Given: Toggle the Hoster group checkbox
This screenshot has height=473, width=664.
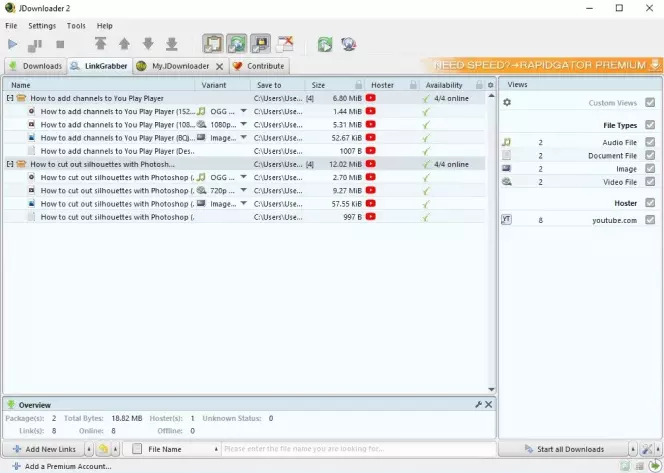Looking at the screenshot, I should coord(650,203).
